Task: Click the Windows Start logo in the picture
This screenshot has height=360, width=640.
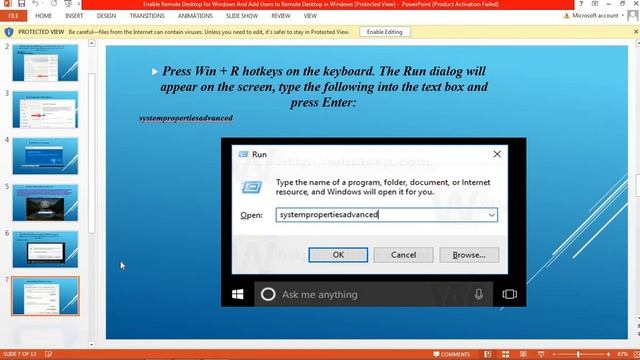Action: click(x=238, y=294)
